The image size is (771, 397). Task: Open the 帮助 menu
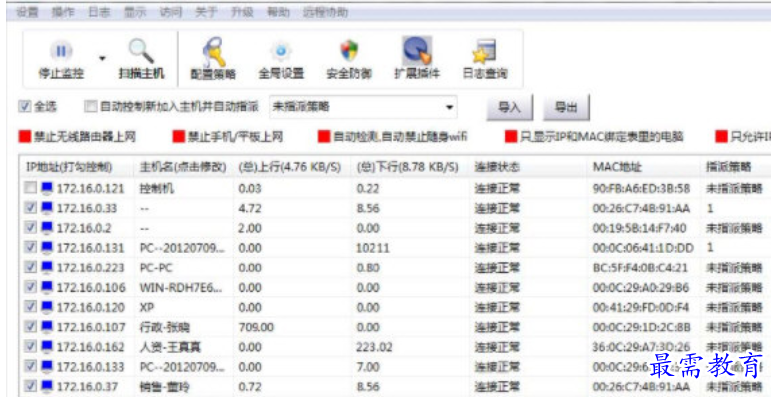pyautogui.click(x=278, y=12)
